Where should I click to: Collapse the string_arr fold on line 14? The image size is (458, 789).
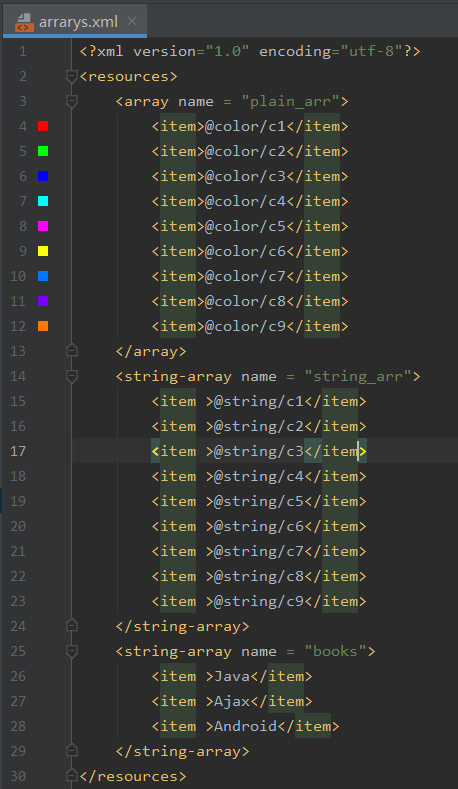(x=72, y=376)
